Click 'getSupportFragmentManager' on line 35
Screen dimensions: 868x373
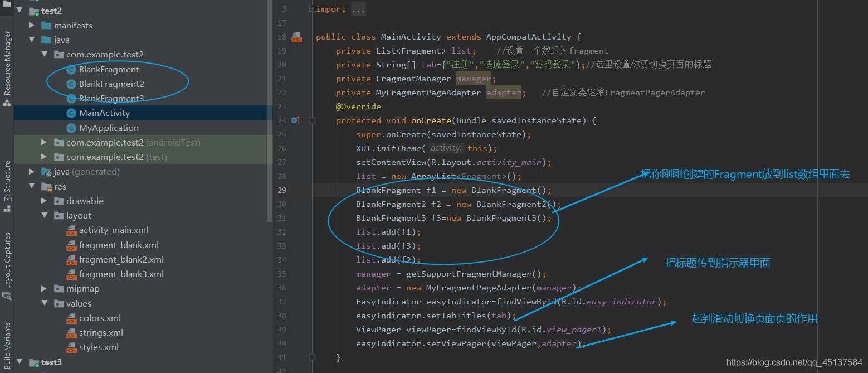(x=469, y=274)
